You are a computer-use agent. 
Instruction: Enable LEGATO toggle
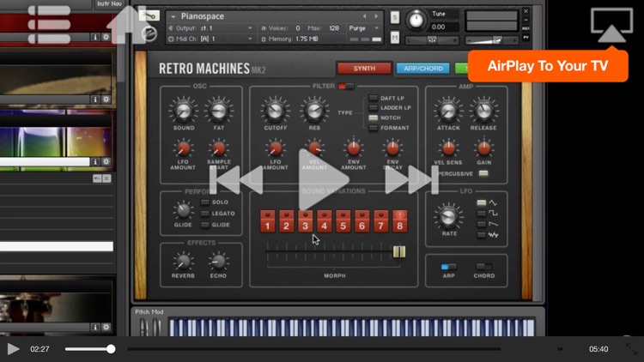click(x=204, y=214)
